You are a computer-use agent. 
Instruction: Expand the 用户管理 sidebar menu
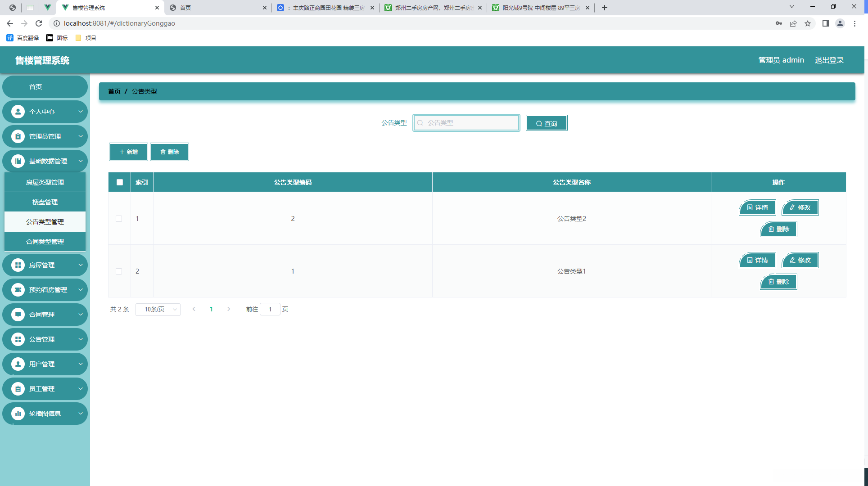[x=45, y=364]
